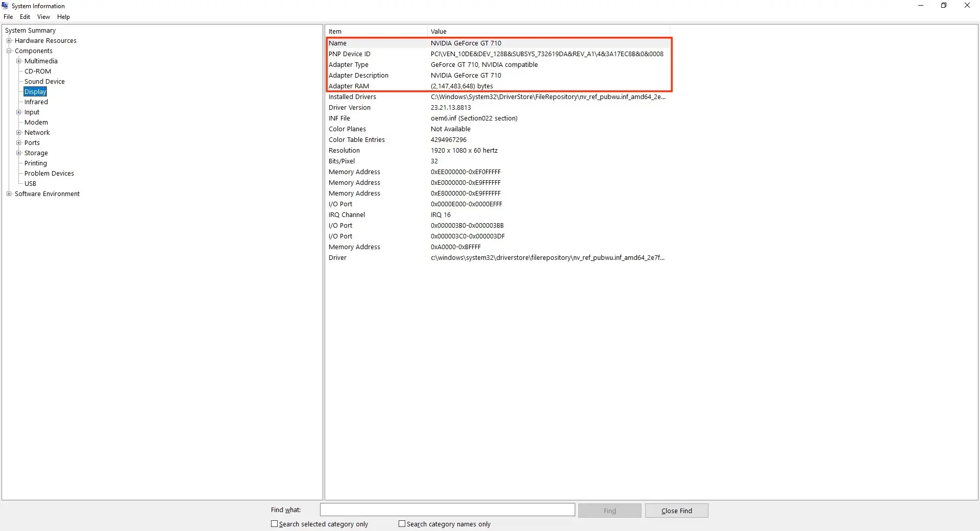
Task: Select the Network category
Action: (x=37, y=133)
